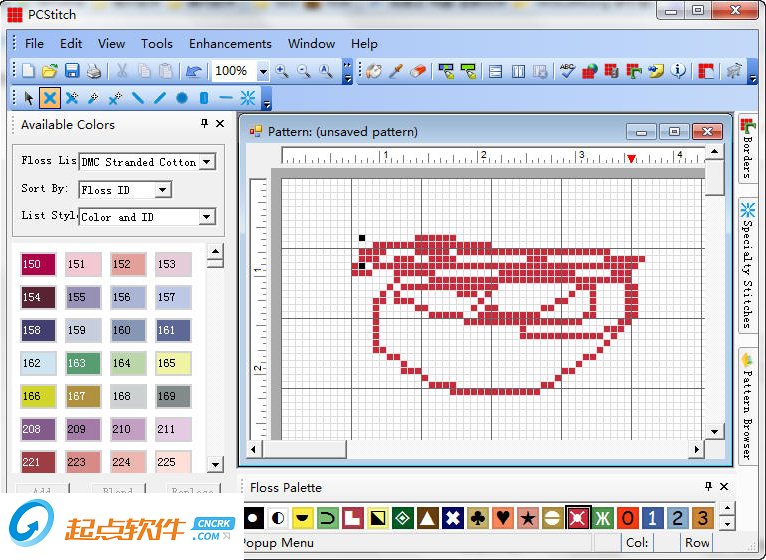
Task: Select the horizontal straight stitch tool
Action: (x=226, y=98)
